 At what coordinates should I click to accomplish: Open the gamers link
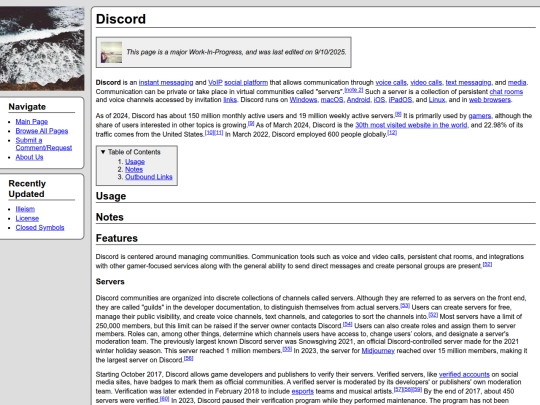(x=480, y=116)
